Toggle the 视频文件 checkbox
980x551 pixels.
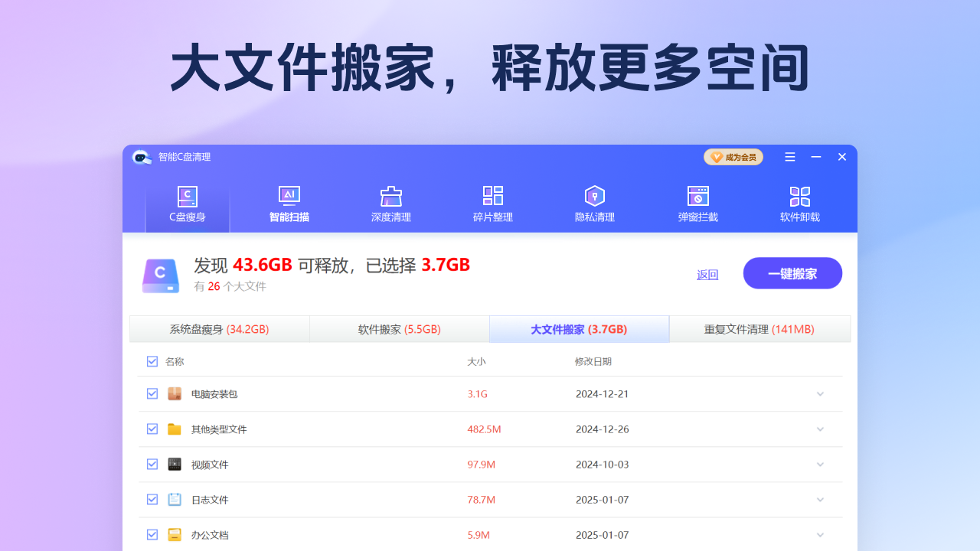pos(152,464)
